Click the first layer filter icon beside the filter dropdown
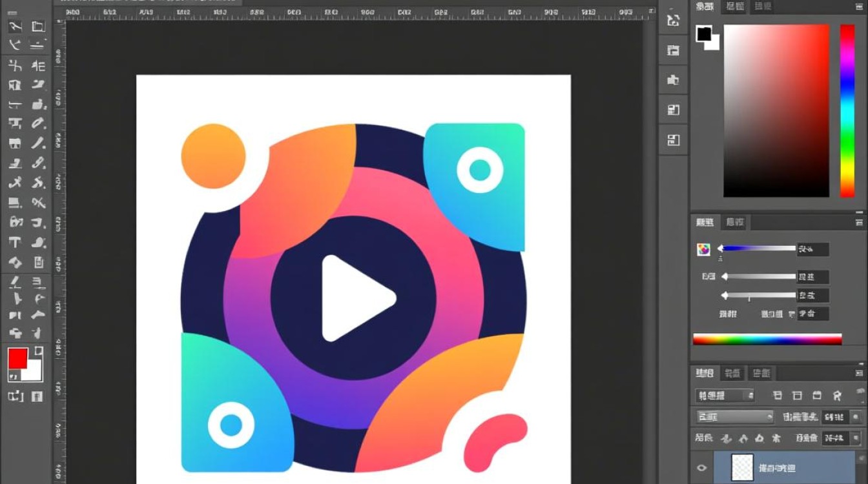The image size is (868, 484). point(778,396)
